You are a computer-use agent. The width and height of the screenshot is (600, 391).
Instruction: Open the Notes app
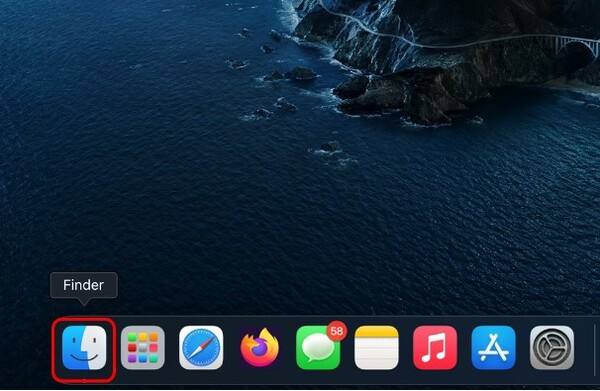pos(377,348)
